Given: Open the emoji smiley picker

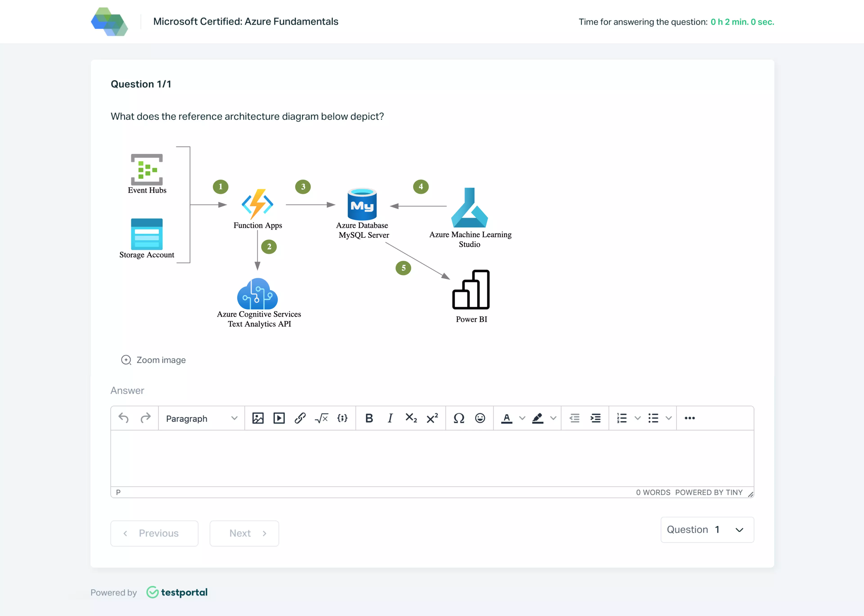Looking at the screenshot, I should tap(480, 418).
